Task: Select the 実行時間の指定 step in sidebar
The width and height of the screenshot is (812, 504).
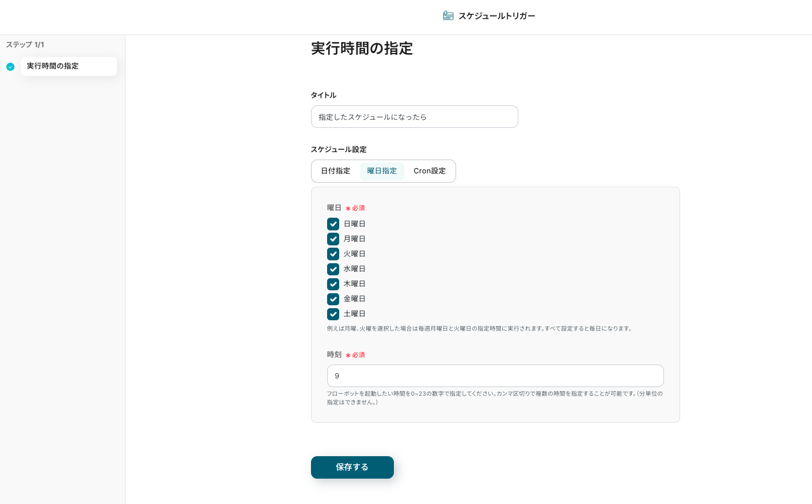Action: [x=69, y=66]
